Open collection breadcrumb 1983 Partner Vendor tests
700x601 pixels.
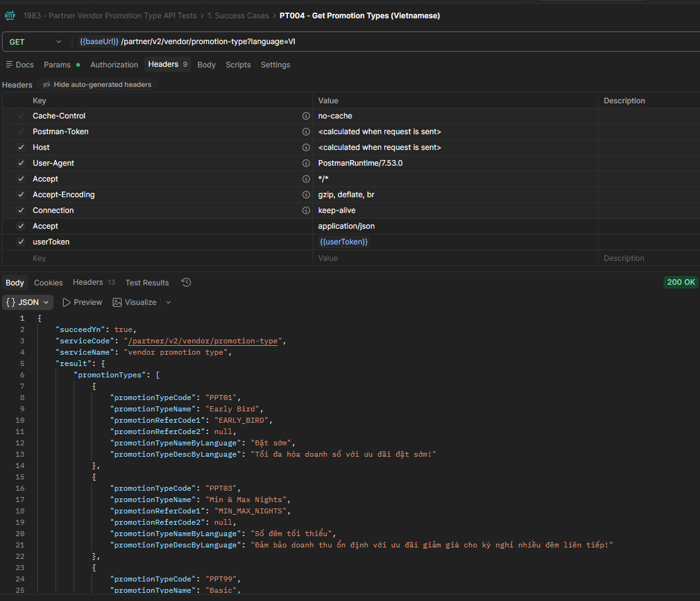tap(110, 16)
